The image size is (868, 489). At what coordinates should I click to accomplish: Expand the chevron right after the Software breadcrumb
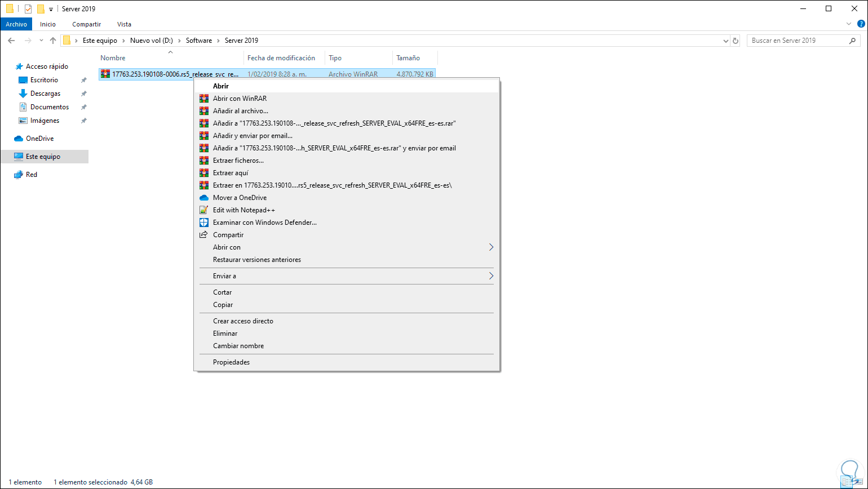(x=218, y=41)
